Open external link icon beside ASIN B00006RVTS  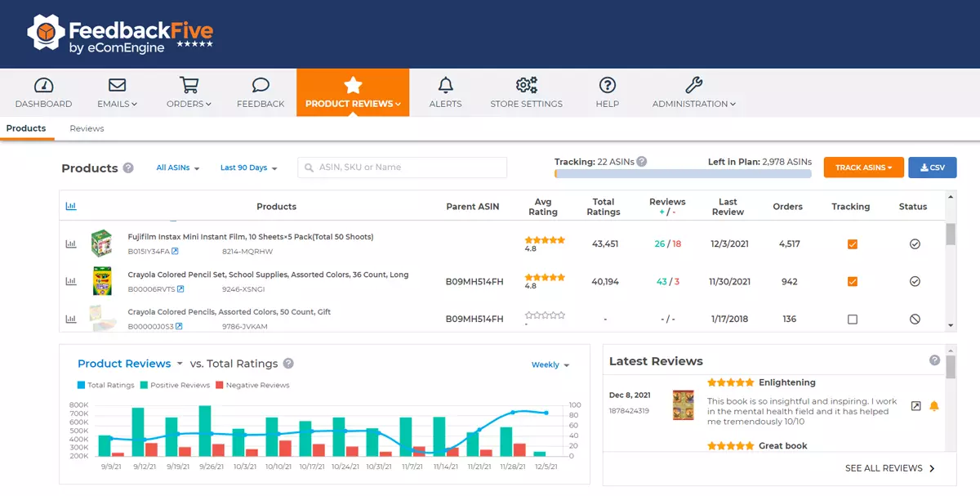[180, 289]
